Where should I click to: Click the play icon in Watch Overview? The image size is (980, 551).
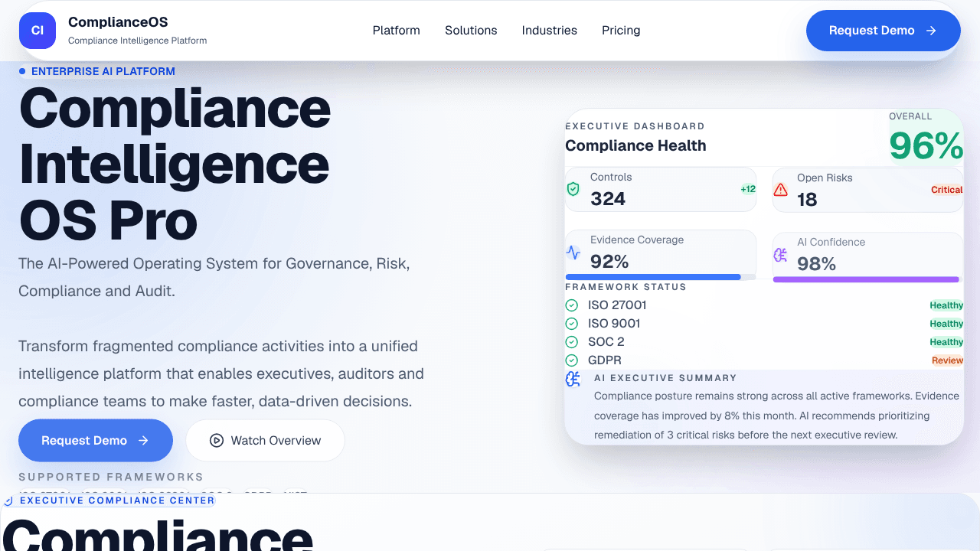click(x=217, y=440)
